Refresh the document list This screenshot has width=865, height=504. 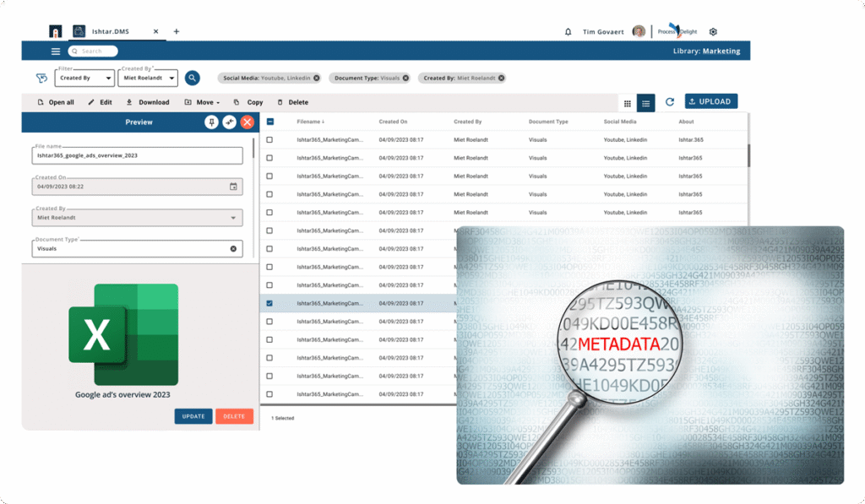pyautogui.click(x=670, y=102)
